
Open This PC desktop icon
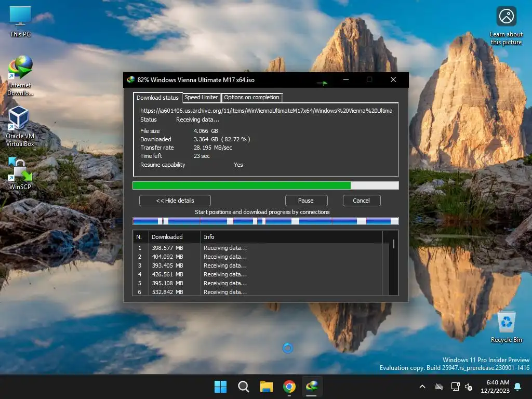click(x=20, y=22)
